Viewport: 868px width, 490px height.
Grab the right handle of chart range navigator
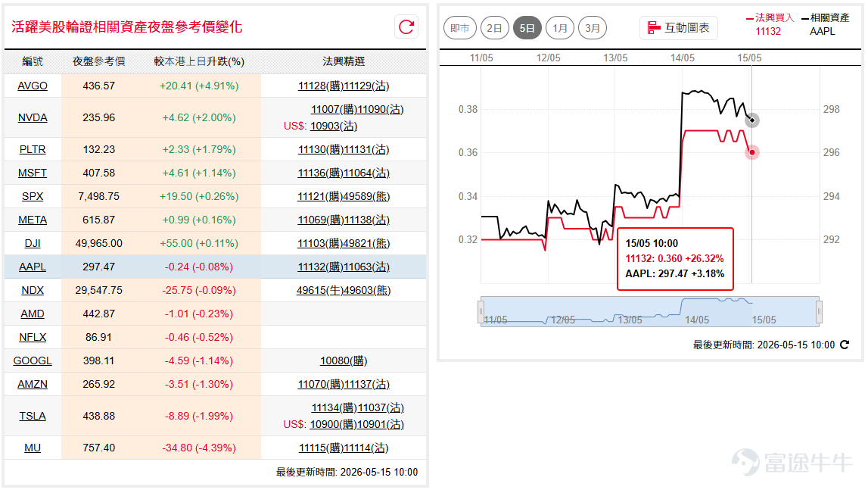pyautogui.click(x=820, y=311)
